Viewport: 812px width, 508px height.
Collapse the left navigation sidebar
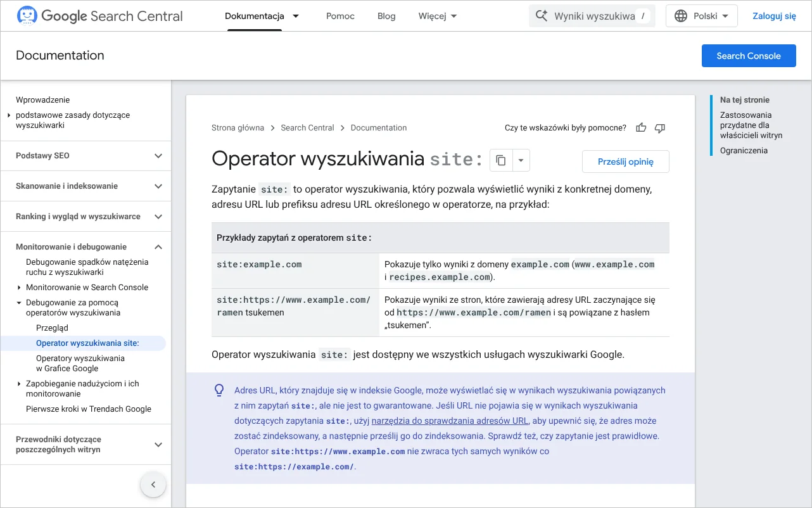pos(153,485)
